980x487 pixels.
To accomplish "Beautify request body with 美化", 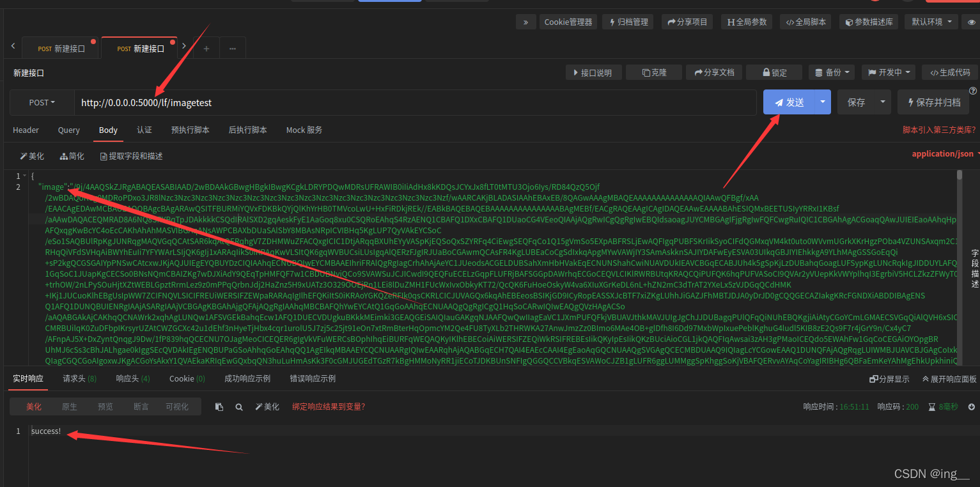I will 32,156.
